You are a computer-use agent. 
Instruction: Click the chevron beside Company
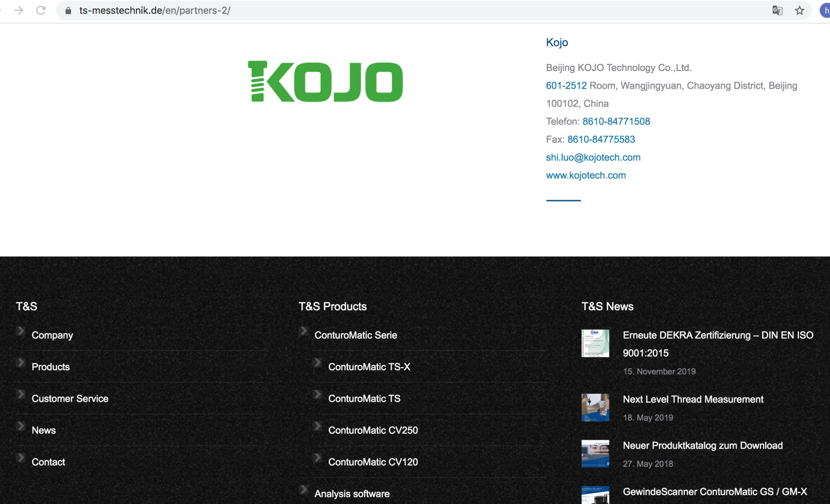[x=21, y=331]
